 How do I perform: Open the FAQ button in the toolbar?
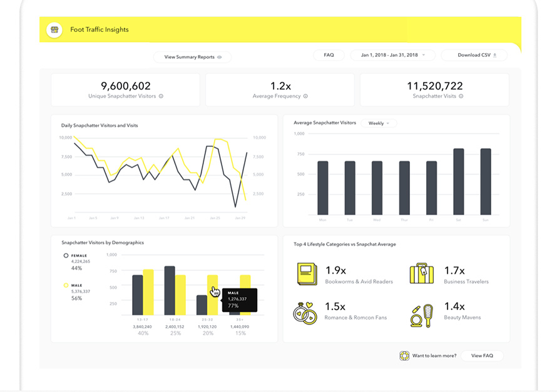tap(329, 55)
